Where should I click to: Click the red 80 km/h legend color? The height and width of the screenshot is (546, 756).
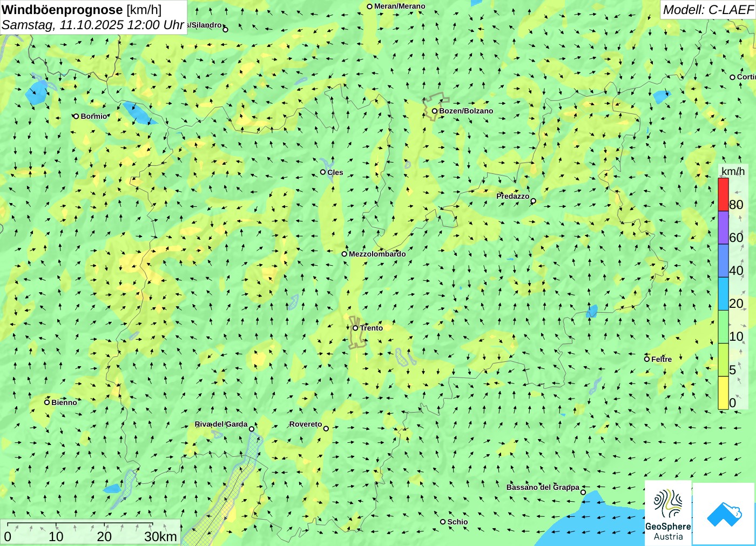click(x=723, y=194)
